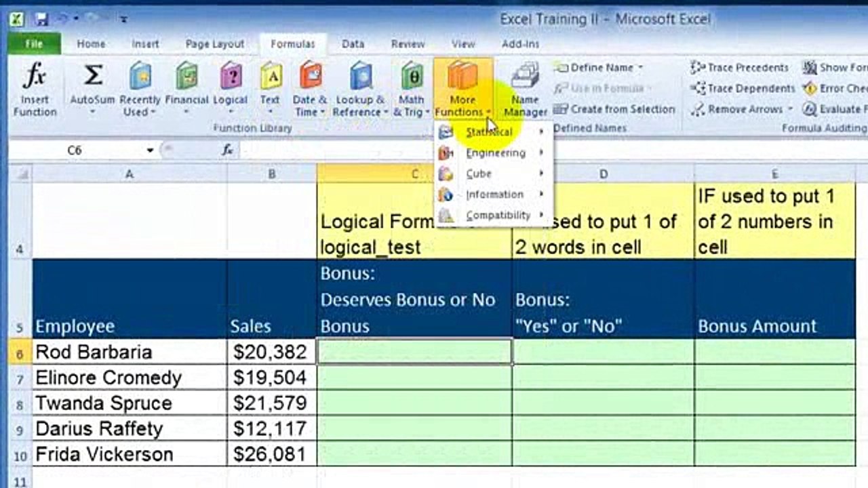The image size is (868, 488).
Task: Switch to the Insert tab
Action: 145,44
